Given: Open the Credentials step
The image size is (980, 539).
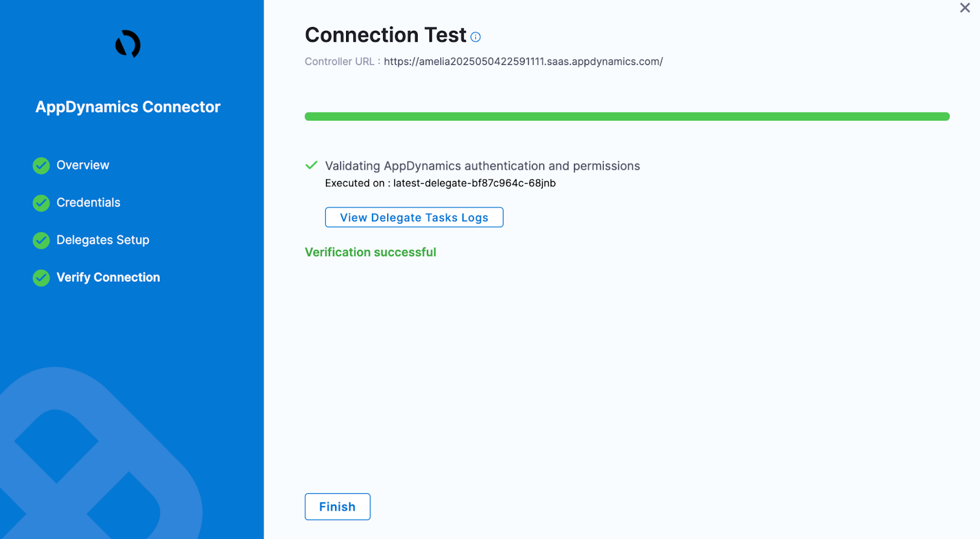Looking at the screenshot, I should [88, 203].
